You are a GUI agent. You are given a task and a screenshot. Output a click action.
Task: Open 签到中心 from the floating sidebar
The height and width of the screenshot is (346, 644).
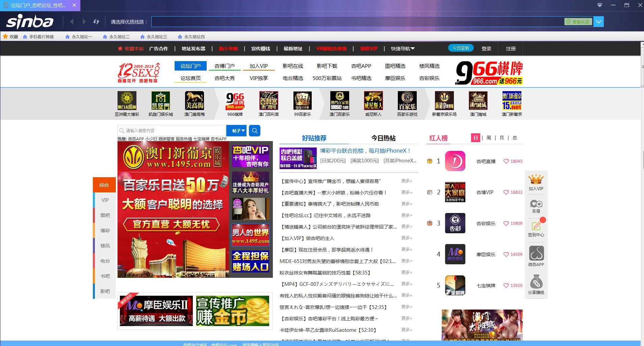536,229
